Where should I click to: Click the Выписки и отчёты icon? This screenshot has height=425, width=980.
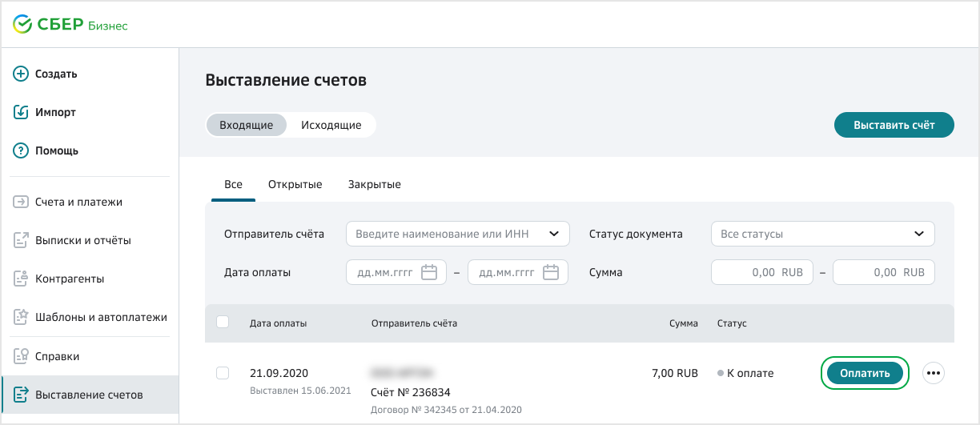[x=22, y=240]
